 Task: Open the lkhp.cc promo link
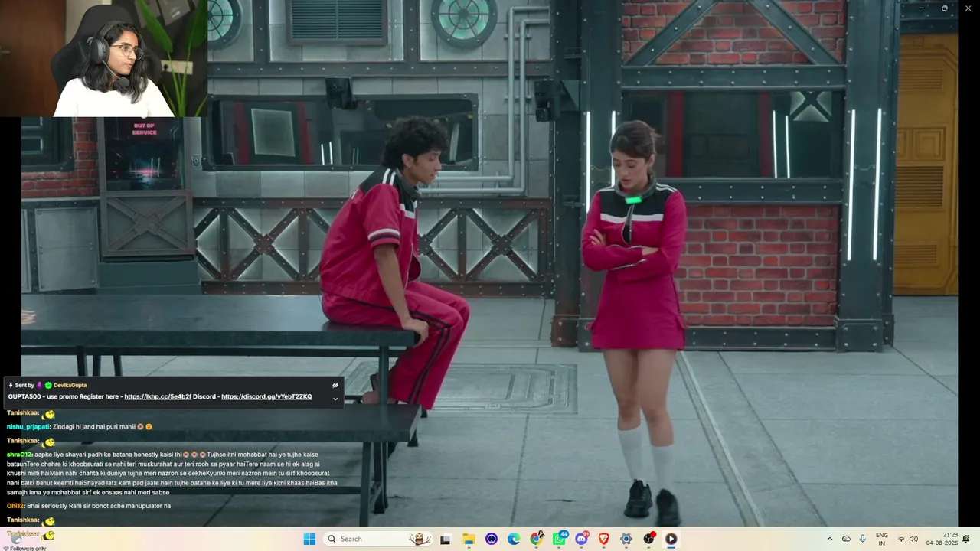[158, 396]
